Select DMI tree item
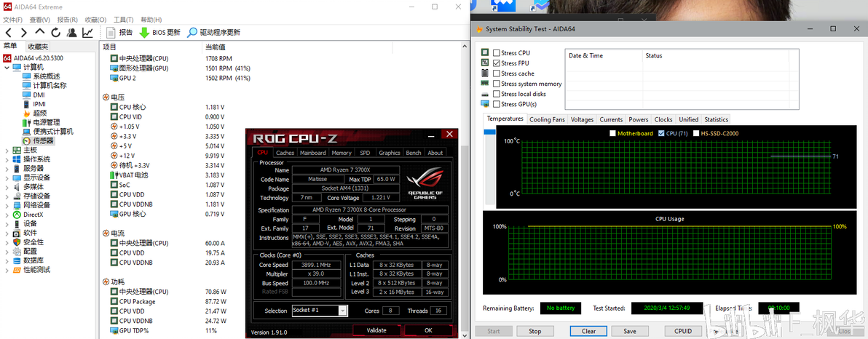This screenshot has width=868, height=339. pos(33,95)
